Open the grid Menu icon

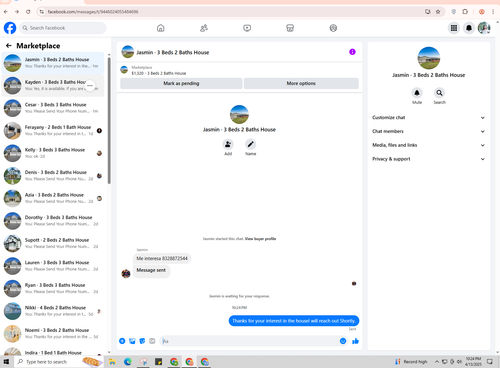point(454,28)
